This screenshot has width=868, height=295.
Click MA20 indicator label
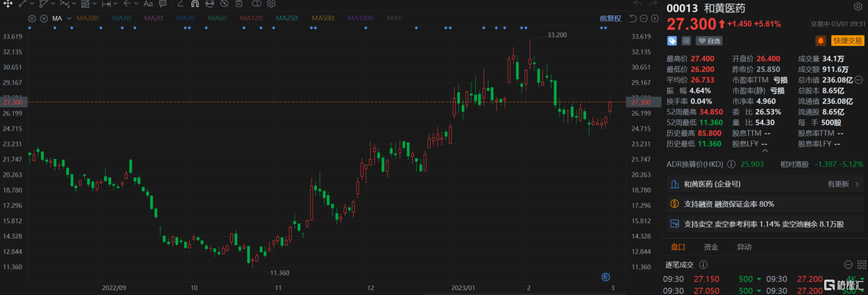click(x=154, y=18)
